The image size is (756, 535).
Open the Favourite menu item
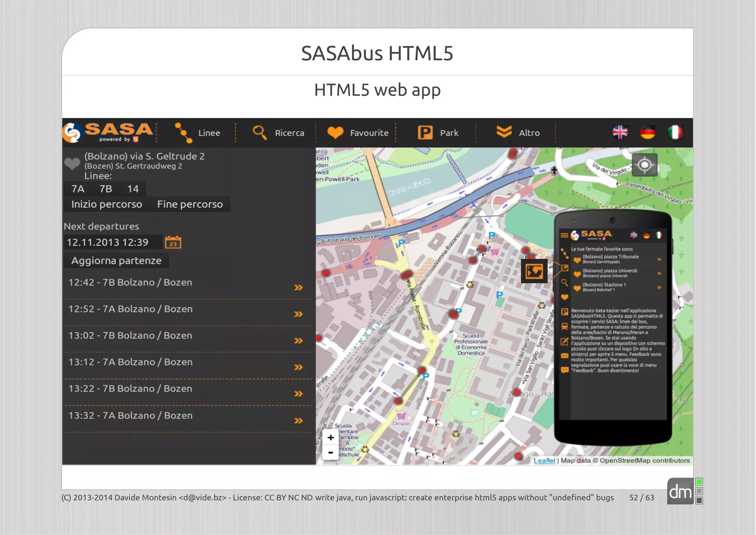pos(358,133)
